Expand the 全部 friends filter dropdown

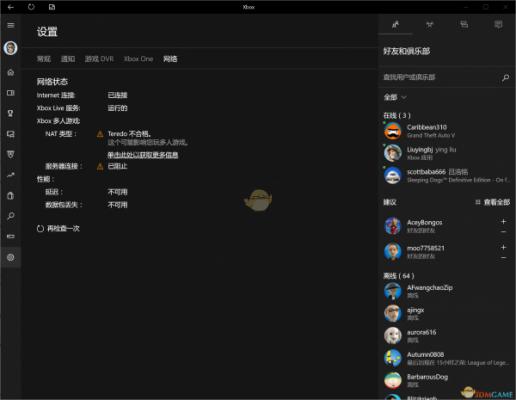(395, 97)
